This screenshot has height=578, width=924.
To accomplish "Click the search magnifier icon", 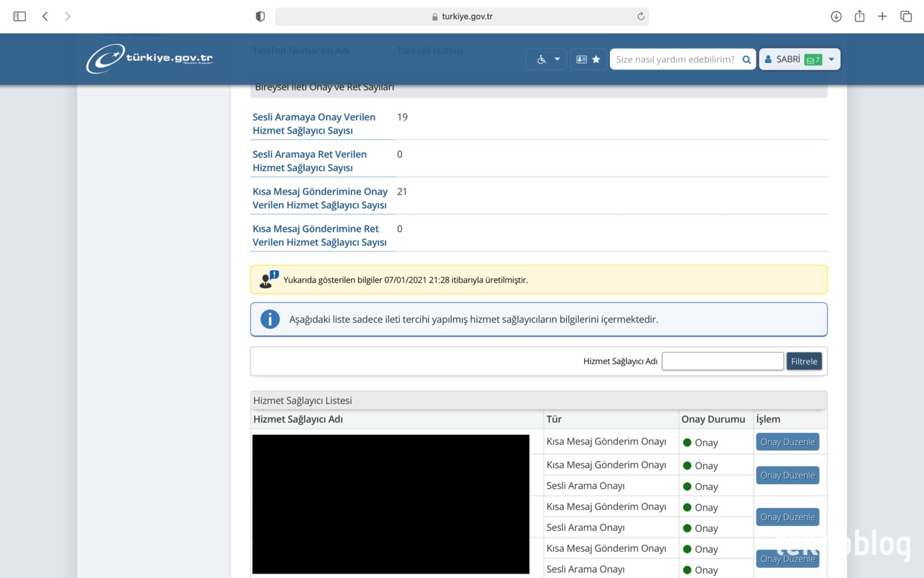I will 746,59.
